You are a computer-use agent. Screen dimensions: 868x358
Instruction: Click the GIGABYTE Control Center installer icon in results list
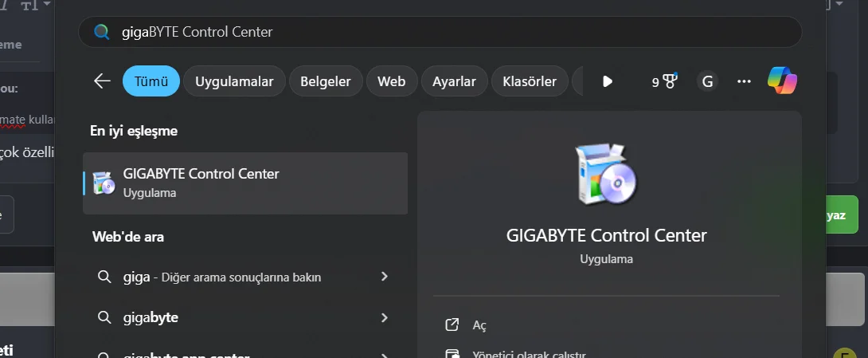pyautogui.click(x=104, y=183)
